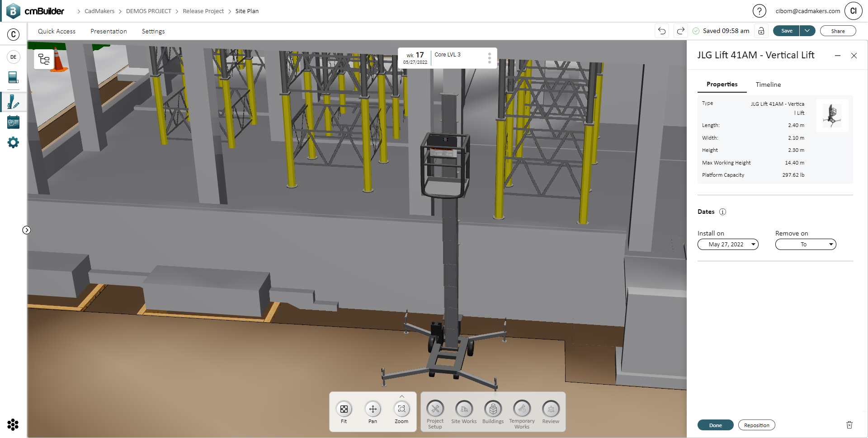The image size is (868, 438).
Task: Click the orange traffic cone in the viewport
Action: coord(59,60)
